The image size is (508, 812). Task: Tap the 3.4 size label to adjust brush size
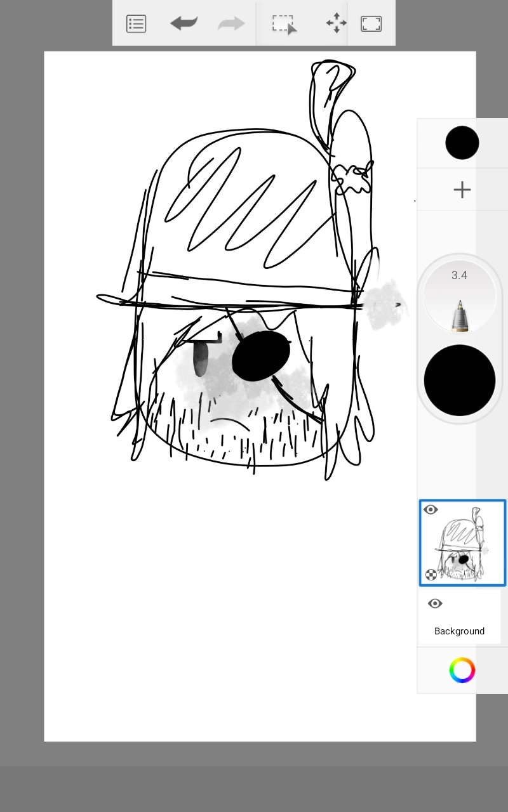[460, 275]
